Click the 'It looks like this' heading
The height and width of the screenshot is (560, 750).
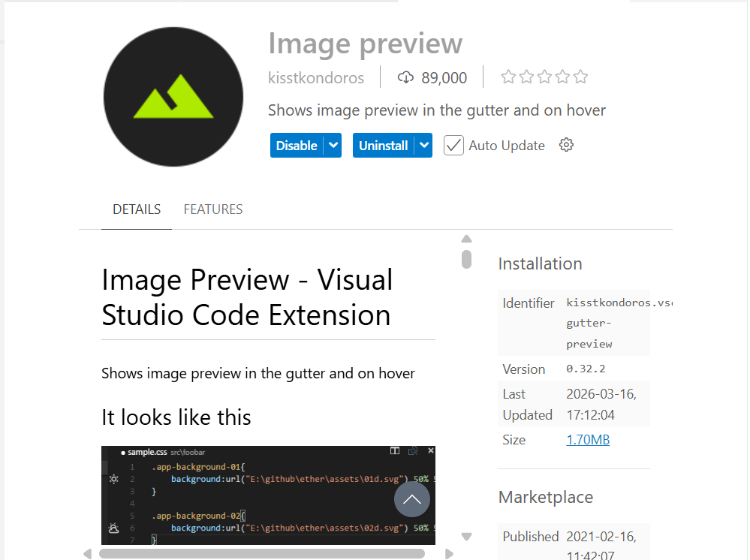[x=176, y=417]
